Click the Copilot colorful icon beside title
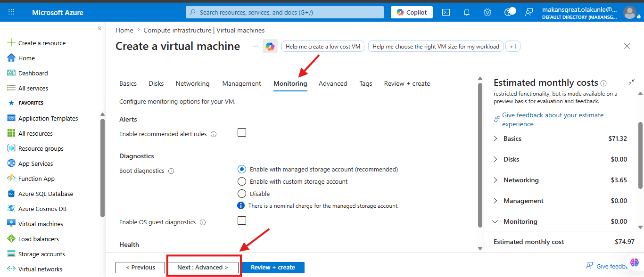The height and width of the screenshot is (277, 644). tap(270, 46)
